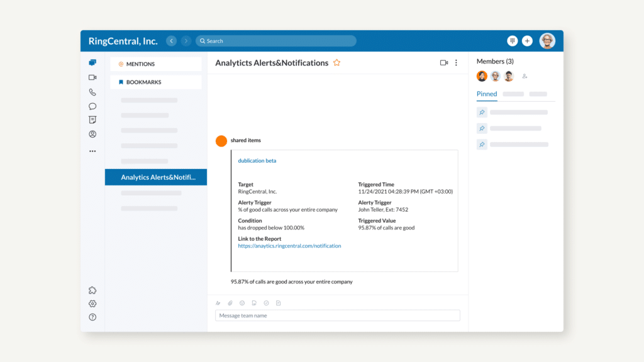
Task: Focus the "Message team name" input field
Action: click(x=337, y=315)
